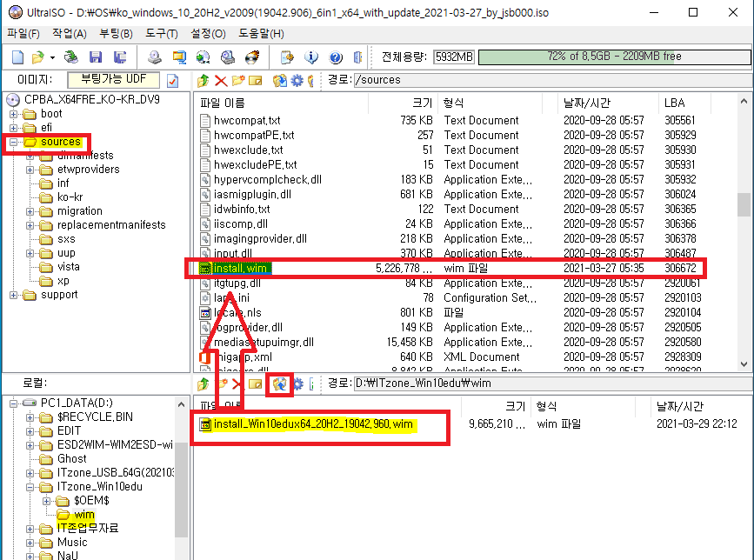Collapse the ITzone_Win10edu local folder
The width and height of the screenshot is (754, 560).
30,487
